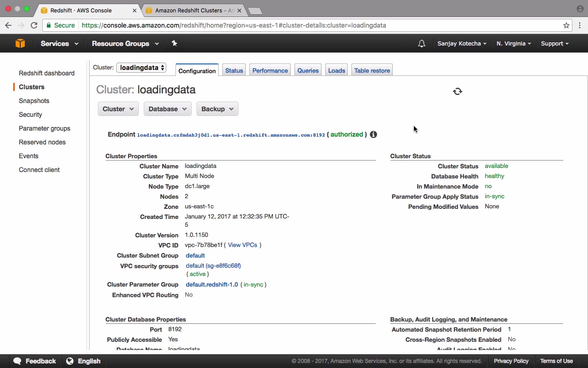Image resolution: width=588 pixels, height=368 pixels.
Task: Bookmark this page with the star icon
Action: click(566, 25)
